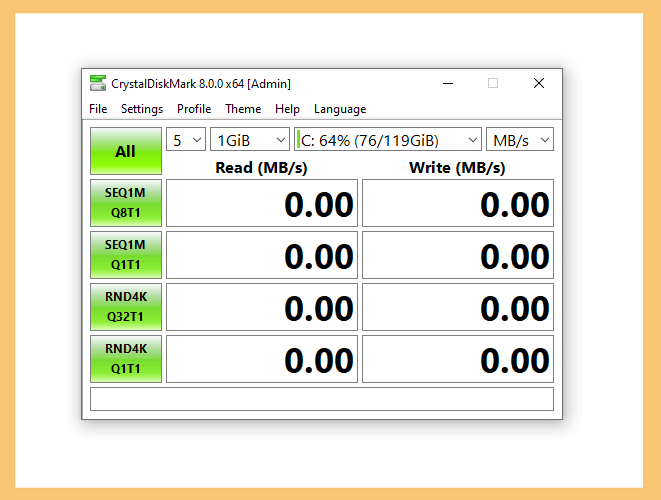
Task: Click the Read (MB/s) column header
Action: coord(261,168)
